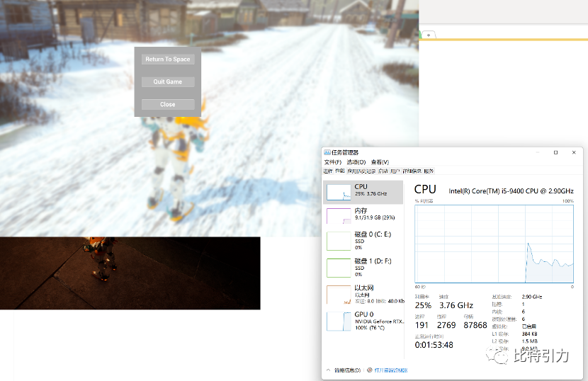This screenshot has width=588, height=381.
Task: Open the 打开资源监视器 link
Action: click(390, 370)
